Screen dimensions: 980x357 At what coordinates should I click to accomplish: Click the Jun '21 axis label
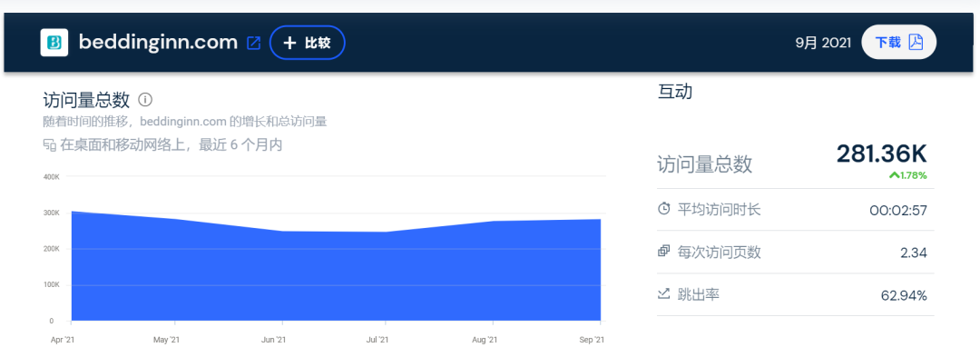[x=274, y=340]
